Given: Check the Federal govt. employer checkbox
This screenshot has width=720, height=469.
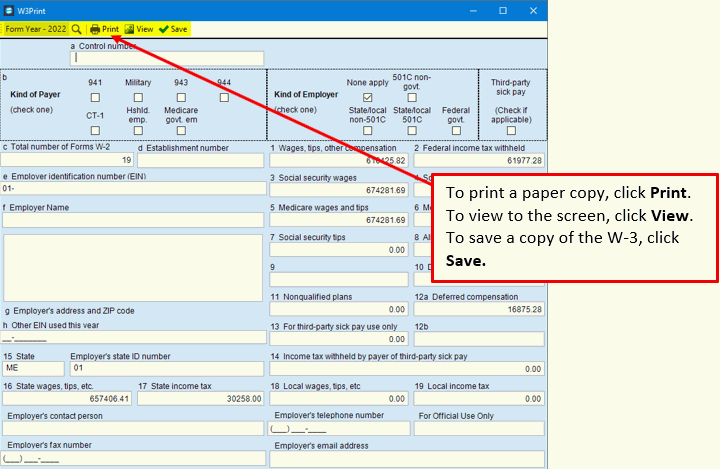Looking at the screenshot, I should click(456, 130).
